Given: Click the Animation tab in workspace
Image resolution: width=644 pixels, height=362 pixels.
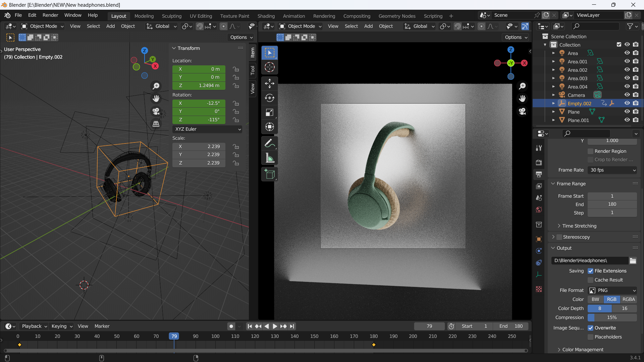Looking at the screenshot, I should coord(293,16).
